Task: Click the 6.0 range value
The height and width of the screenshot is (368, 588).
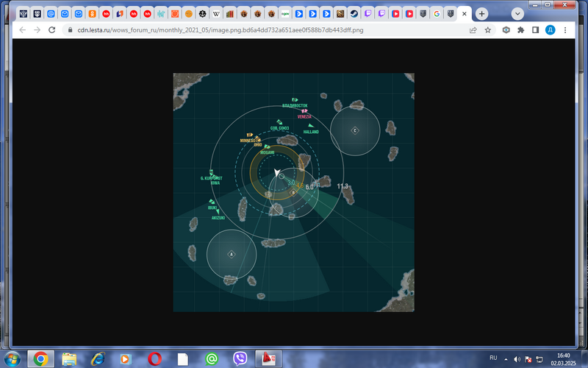Action: coord(309,187)
